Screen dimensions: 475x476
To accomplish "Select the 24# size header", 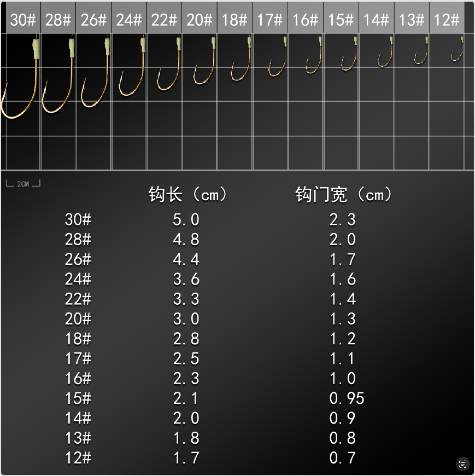I will pyautogui.click(x=128, y=20).
